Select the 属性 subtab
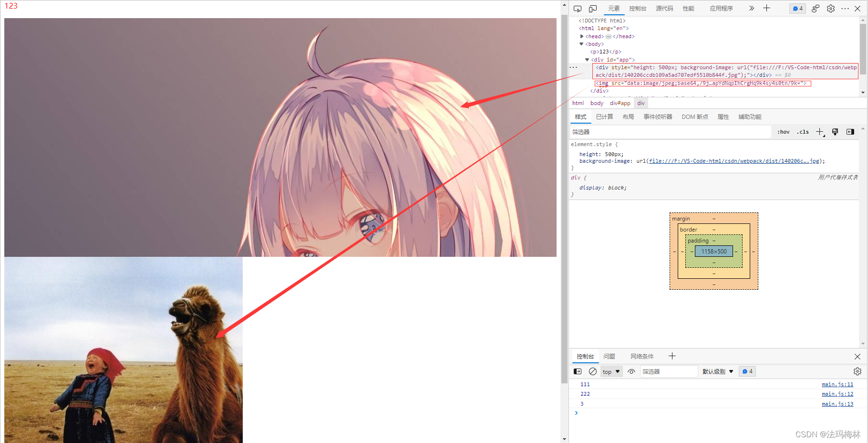Image resolution: width=868 pixels, height=443 pixels. click(723, 117)
